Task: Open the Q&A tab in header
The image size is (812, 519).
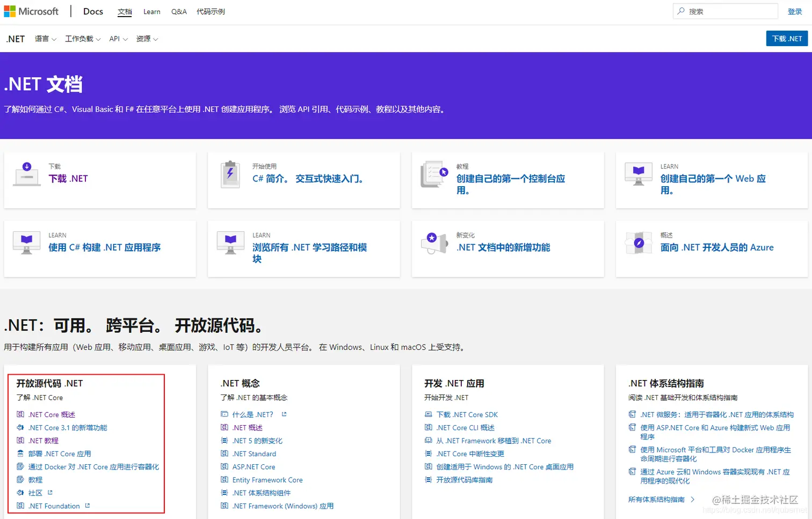Action: point(179,12)
